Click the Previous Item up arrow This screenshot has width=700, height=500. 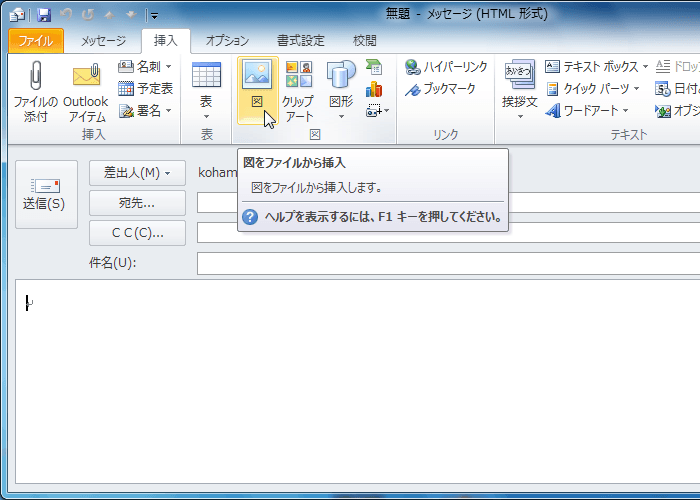[109, 15]
